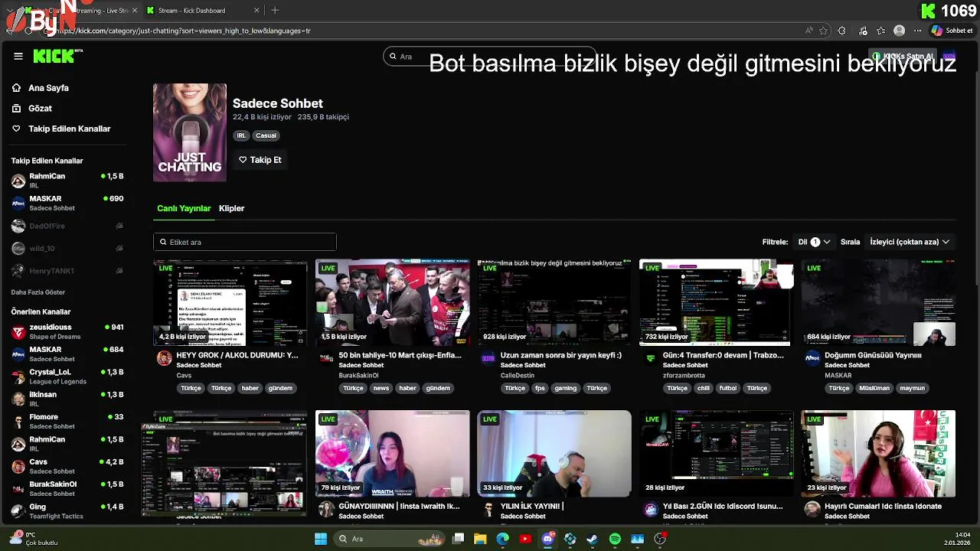Screen dimensions: 980x551
Task: Click the Copilot Sohbet et button
Action: click(952, 31)
